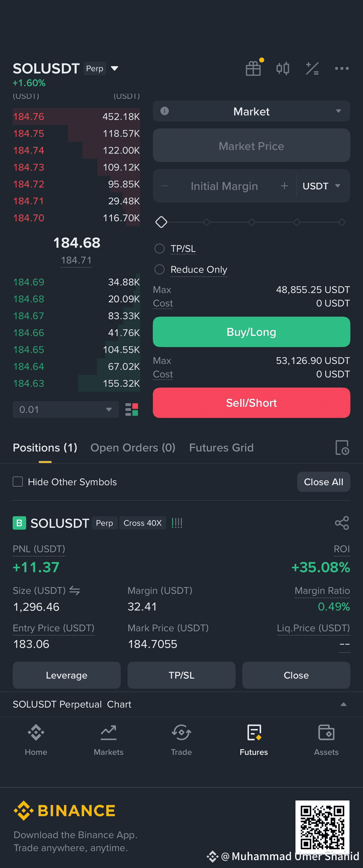The image size is (363, 868).
Task: Click the margin percentage slider handle
Action: pyautogui.click(x=161, y=222)
